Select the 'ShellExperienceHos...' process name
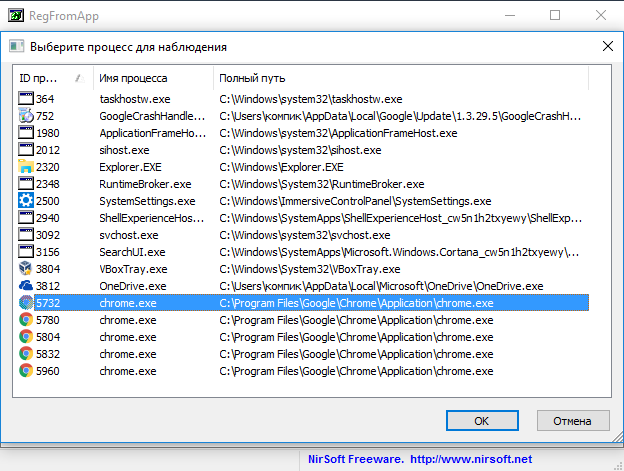The height and width of the screenshot is (471, 624). (x=152, y=218)
